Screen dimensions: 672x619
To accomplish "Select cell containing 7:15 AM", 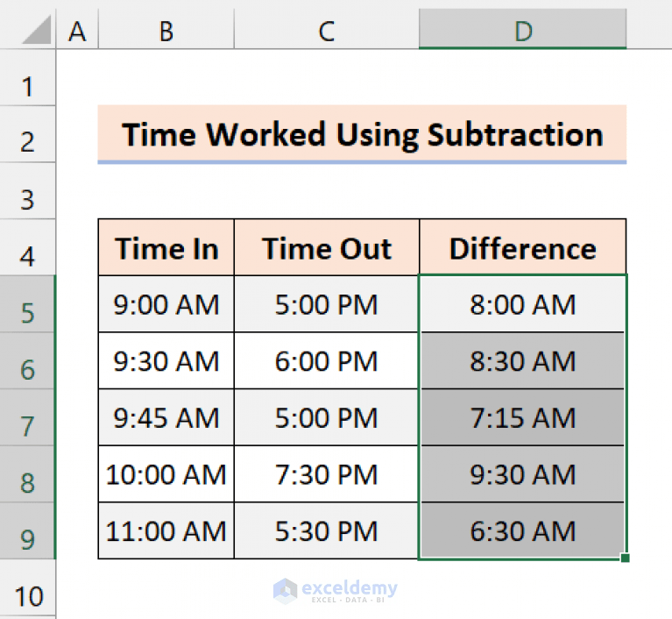I will [523, 417].
